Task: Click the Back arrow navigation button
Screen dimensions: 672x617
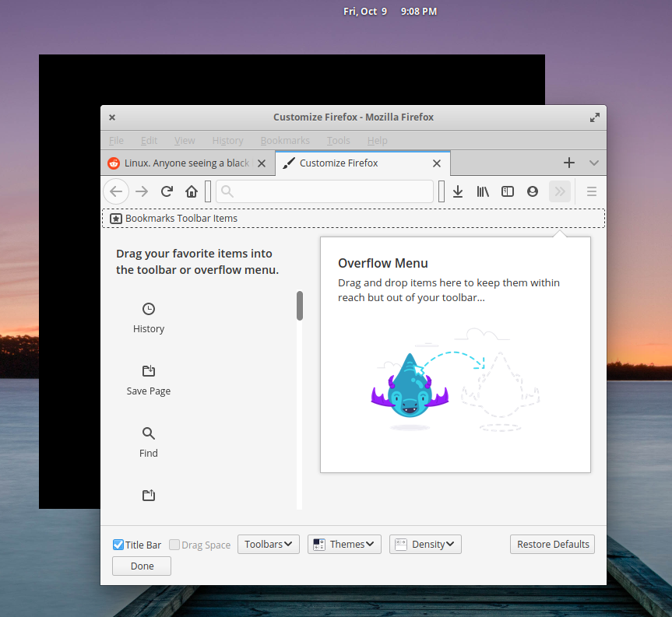Action: click(116, 191)
